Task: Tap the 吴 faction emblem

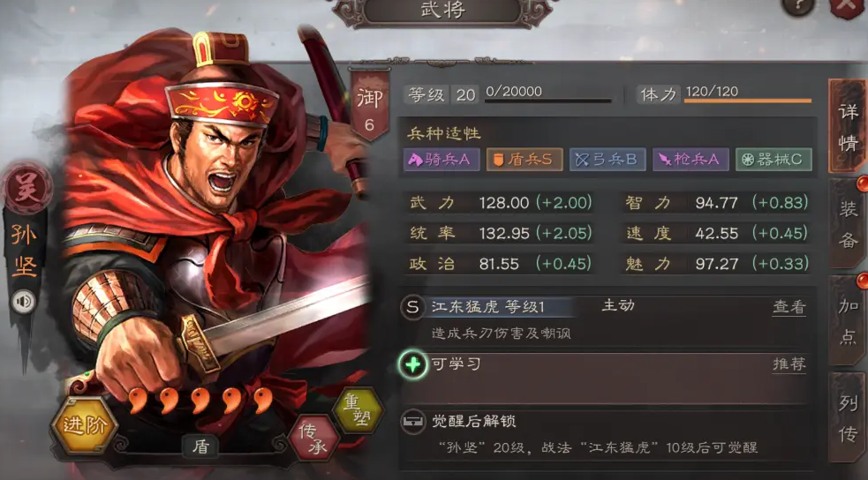Action: pos(27,190)
